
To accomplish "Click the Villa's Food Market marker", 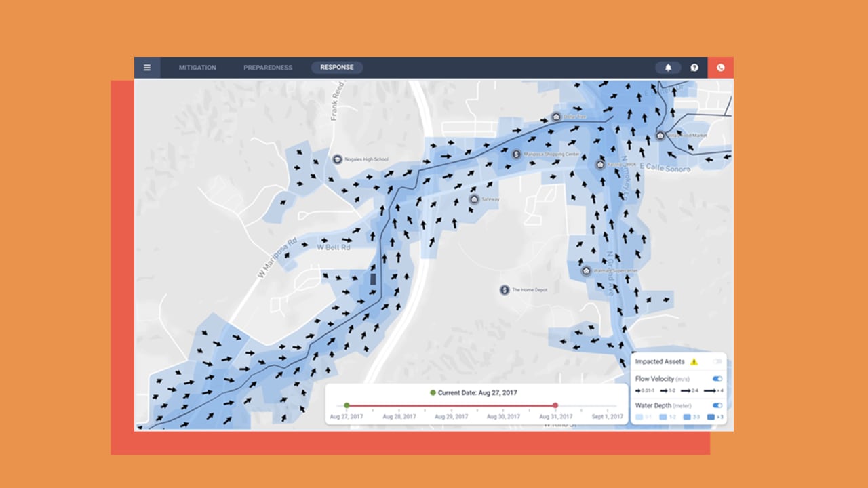I will 659,136.
